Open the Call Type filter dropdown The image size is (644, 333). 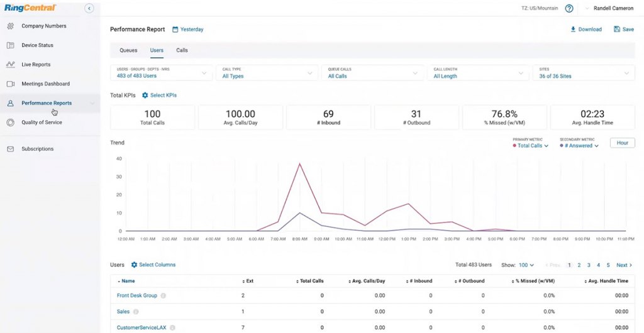pyautogui.click(x=267, y=73)
